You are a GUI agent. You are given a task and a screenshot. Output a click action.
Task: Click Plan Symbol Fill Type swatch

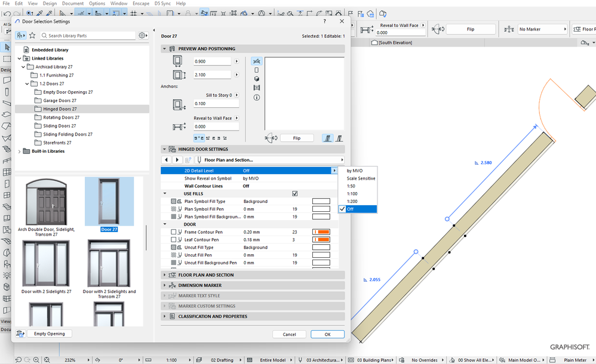pyautogui.click(x=321, y=201)
